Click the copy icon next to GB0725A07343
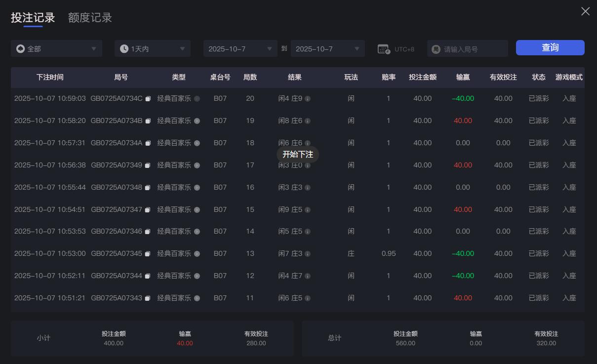 click(148, 298)
